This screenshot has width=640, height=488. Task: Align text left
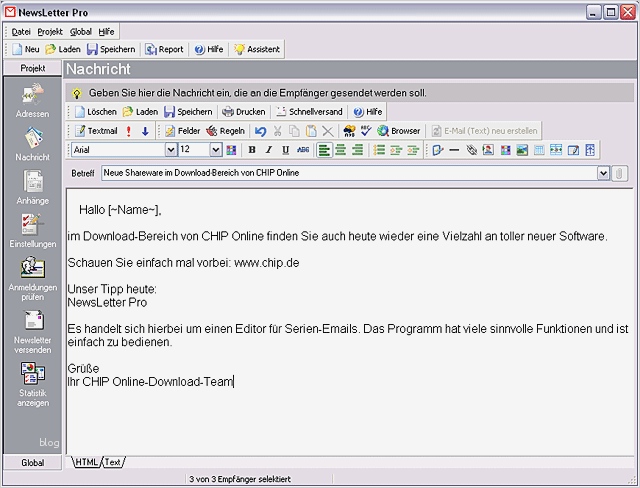pyautogui.click(x=324, y=150)
